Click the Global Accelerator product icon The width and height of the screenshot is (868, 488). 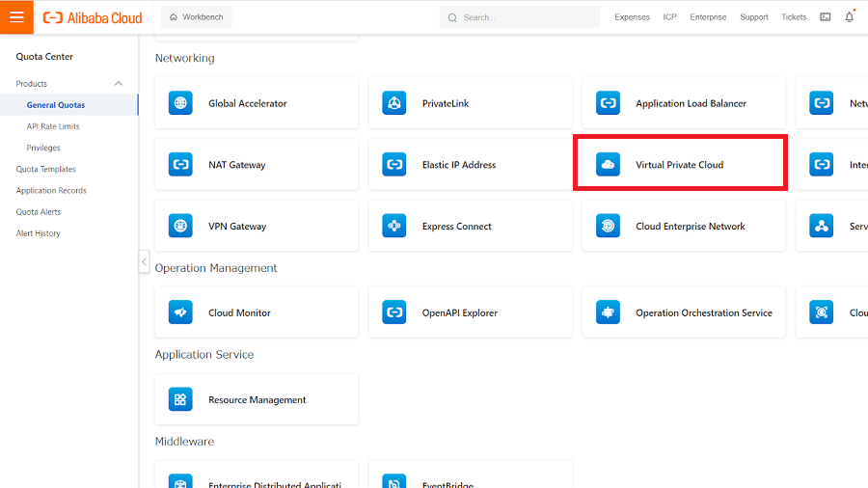coord(180,103)
